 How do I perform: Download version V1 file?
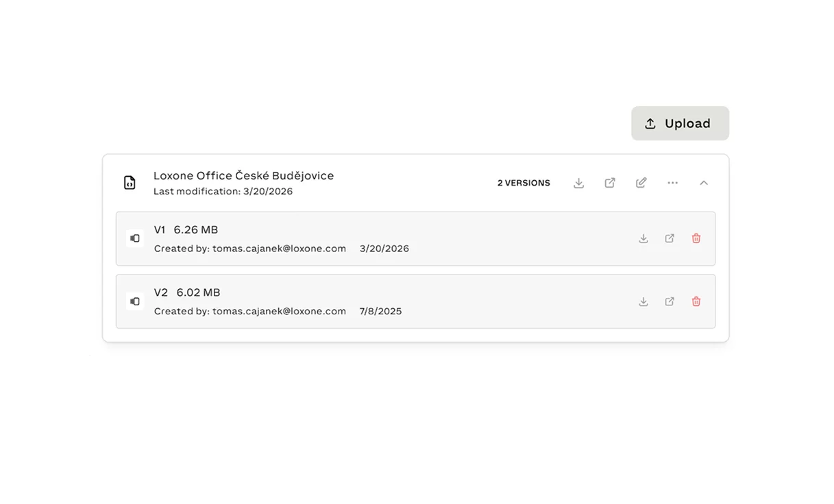(643, 238)
